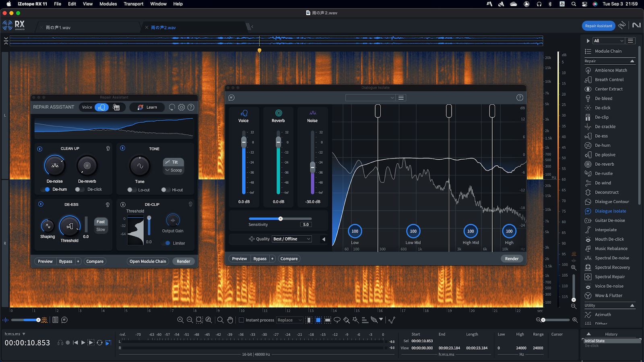Screen dimensions: 644x362
Task: Toggle the Hi-cut switch
Action: pyautogui.click(x=165, y=190)
